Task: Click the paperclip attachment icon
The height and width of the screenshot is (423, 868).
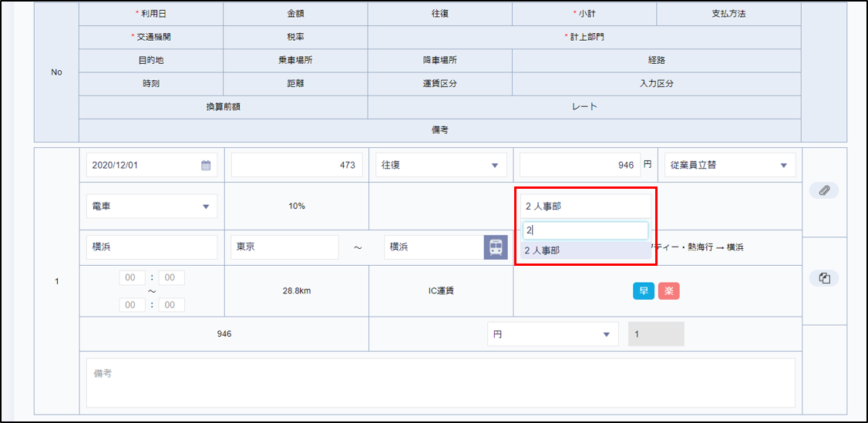Action: pos(823,190)
